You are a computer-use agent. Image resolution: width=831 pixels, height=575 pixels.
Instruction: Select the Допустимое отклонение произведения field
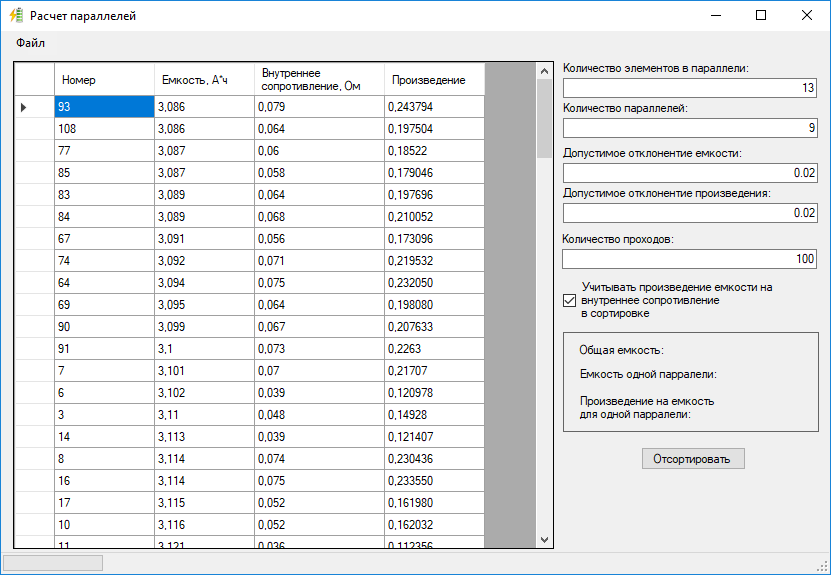coord(690,213)
